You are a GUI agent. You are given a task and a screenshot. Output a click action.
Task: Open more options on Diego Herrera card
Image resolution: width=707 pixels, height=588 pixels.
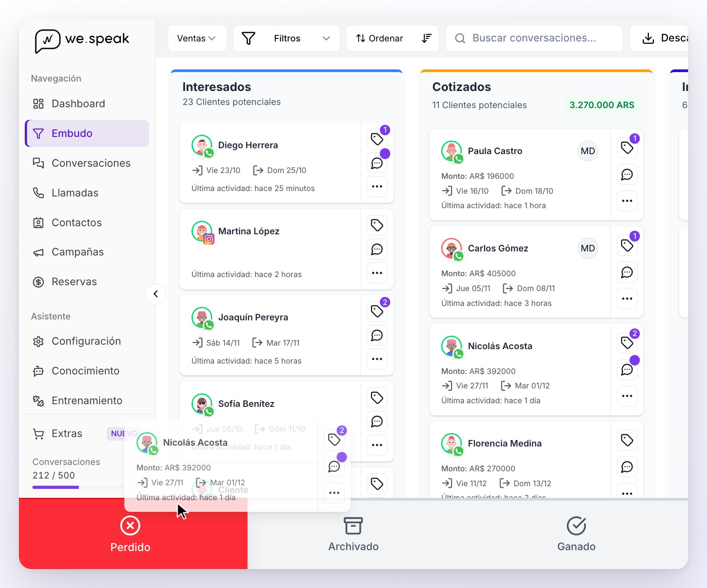(377, 187)
